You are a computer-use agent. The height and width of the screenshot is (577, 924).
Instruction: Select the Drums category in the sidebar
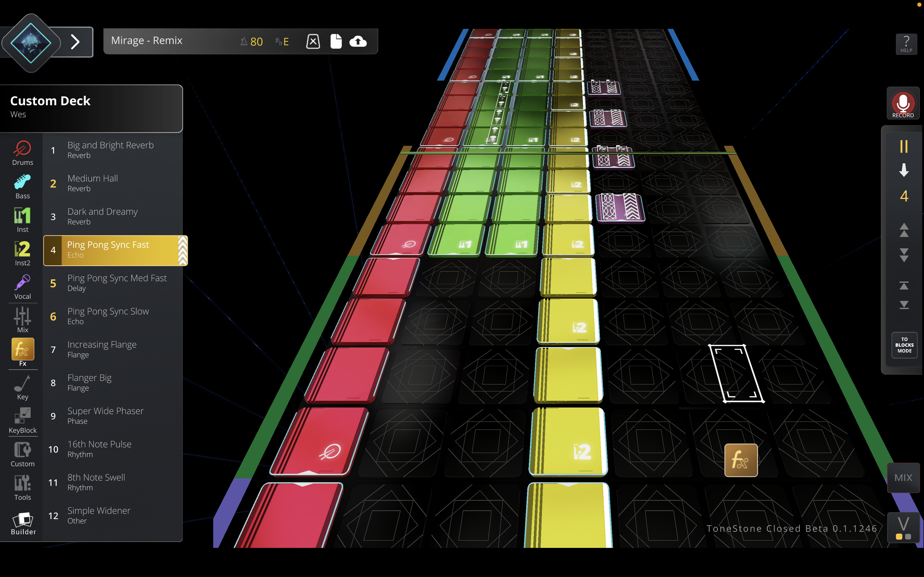22,152
